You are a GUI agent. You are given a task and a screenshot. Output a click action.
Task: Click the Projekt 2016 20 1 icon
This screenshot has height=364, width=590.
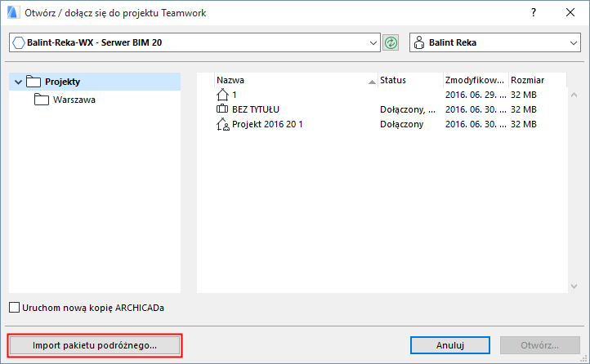tap(223, 124)
